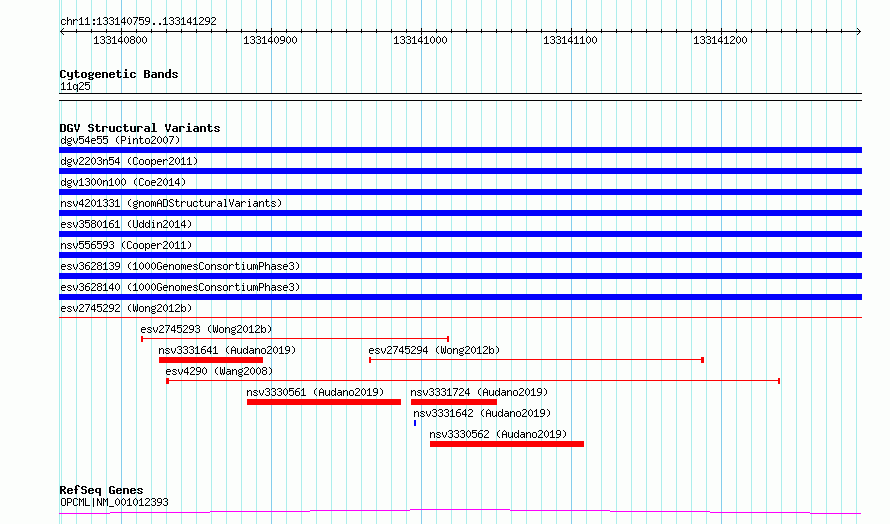Select the red bar under nsv3330561
This screenshot has width=890, height=524.
[x=324, y=402]
